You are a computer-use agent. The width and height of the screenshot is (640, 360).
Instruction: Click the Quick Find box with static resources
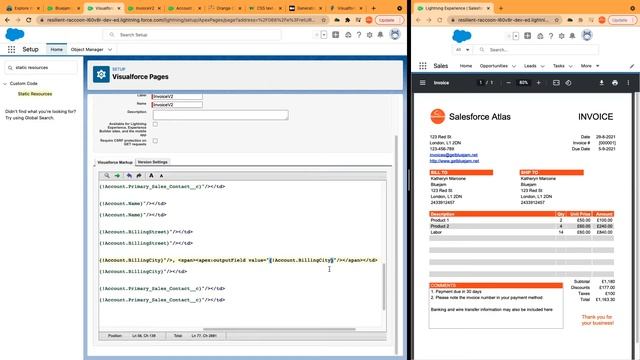[x=41, y=68]
